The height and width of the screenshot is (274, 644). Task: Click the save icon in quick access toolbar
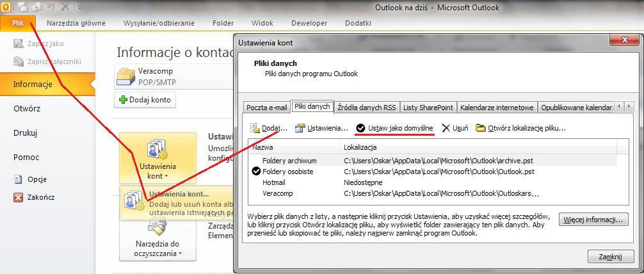23,7
